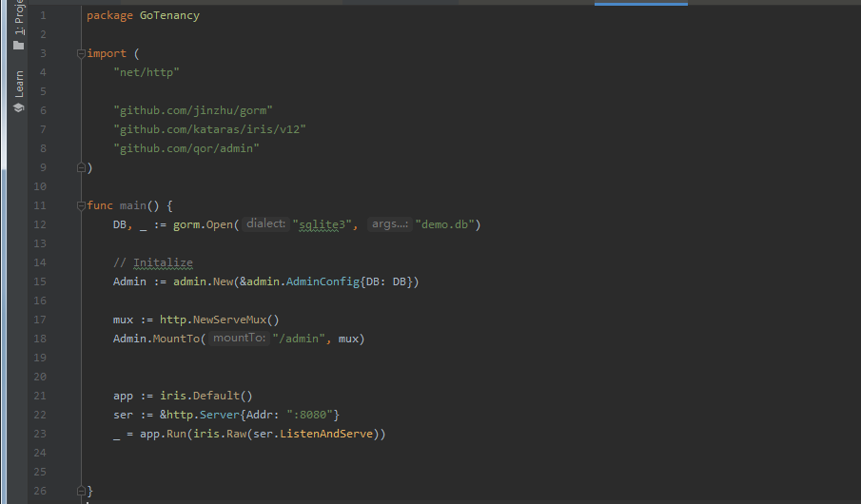Click the args...: parameter hint
Viewport: 861px width, 504px height.
(390, 223)
